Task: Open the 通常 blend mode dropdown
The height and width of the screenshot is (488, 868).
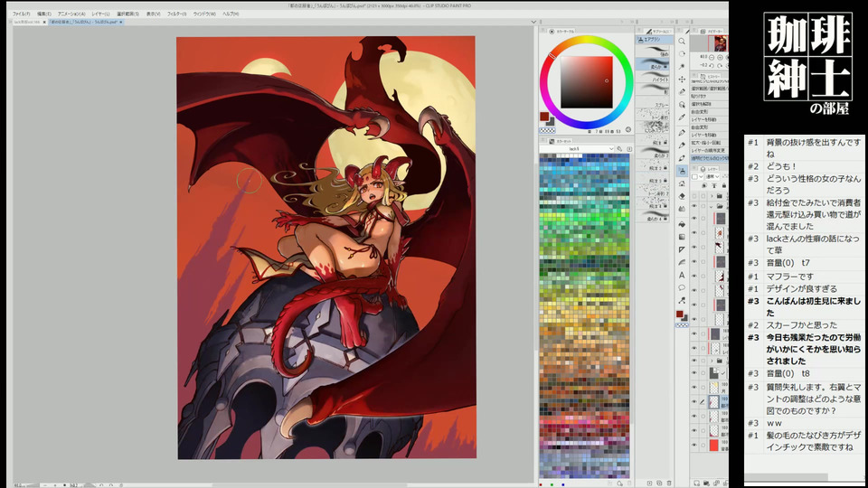Action: 713,177
